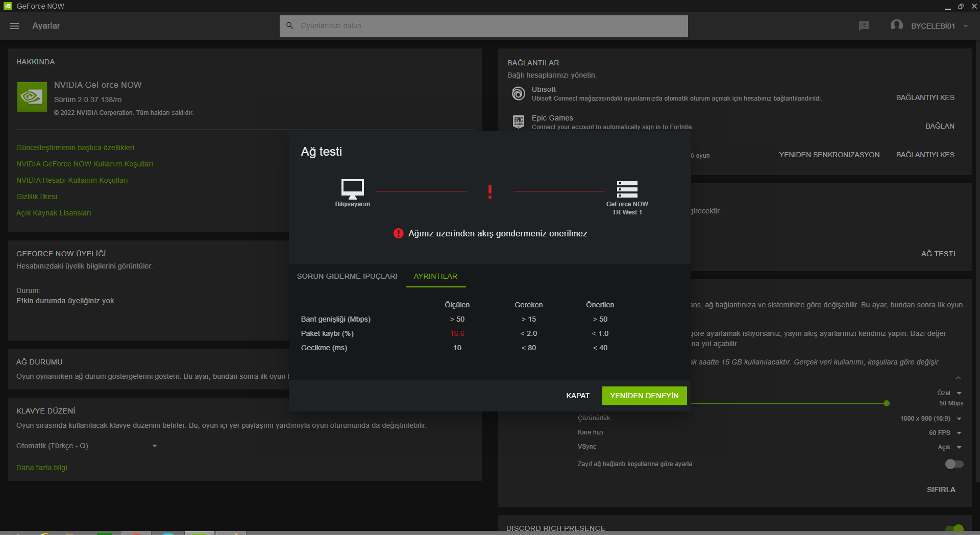This screenshot has width=980, height=535.
Task: Click the recommended latency value '< 40'
Action: coord(600,348)
